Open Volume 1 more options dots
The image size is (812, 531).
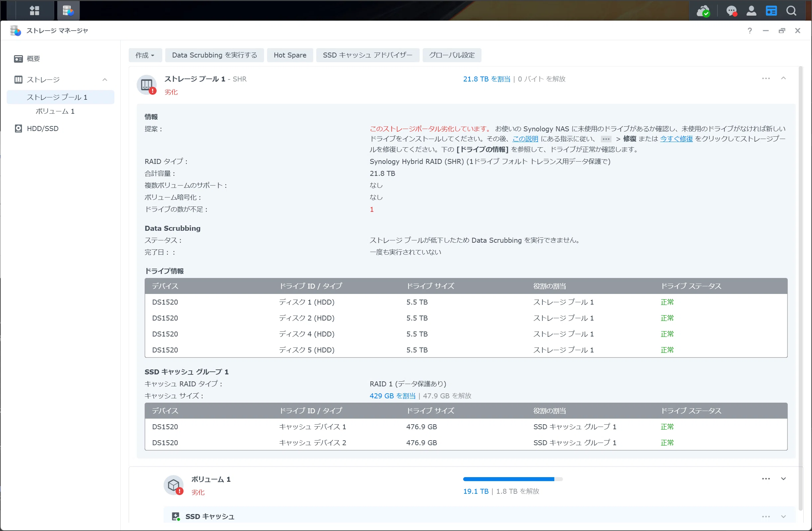(765, 479)
